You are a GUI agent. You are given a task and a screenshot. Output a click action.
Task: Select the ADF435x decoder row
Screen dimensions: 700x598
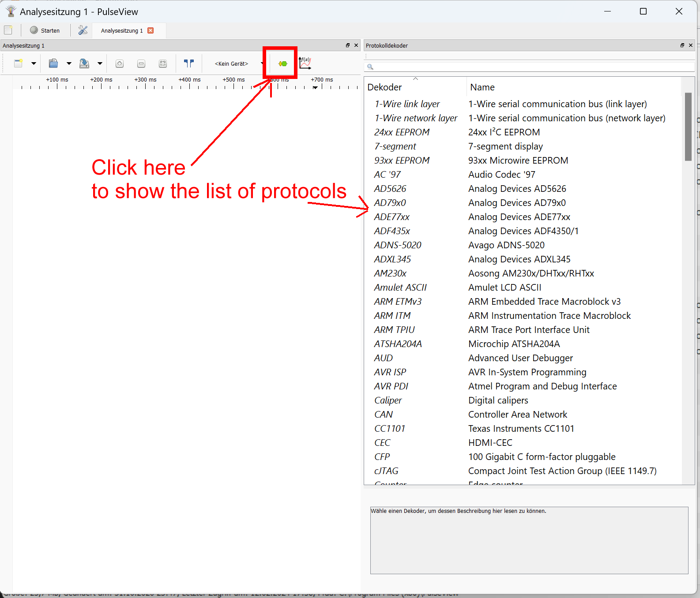click(x=523, y=231)
